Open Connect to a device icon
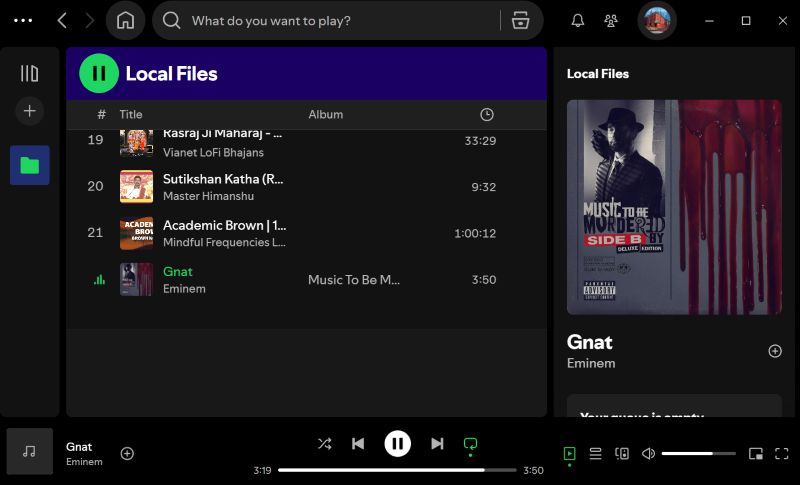Viewport: 800px width, 485px height. click(x=622, y=453)
